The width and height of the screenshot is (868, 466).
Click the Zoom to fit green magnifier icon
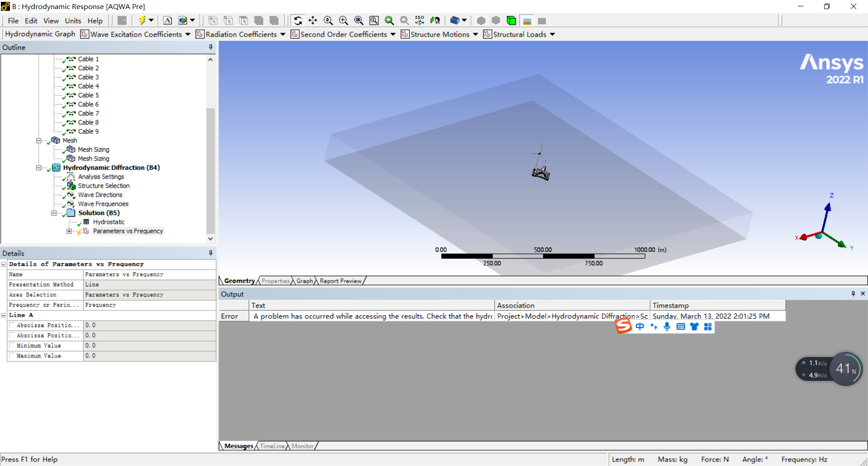[x=389, y=20]
